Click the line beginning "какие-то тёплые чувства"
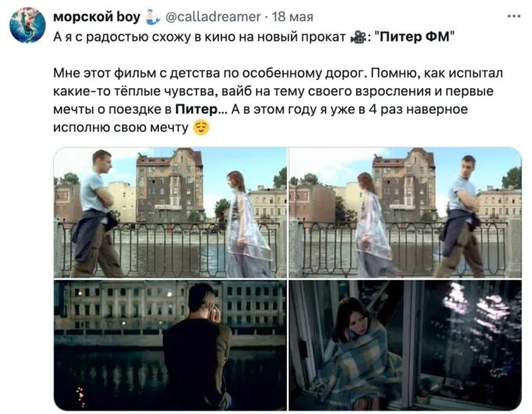This screenshot has height=414, width=532. point(274,92)
